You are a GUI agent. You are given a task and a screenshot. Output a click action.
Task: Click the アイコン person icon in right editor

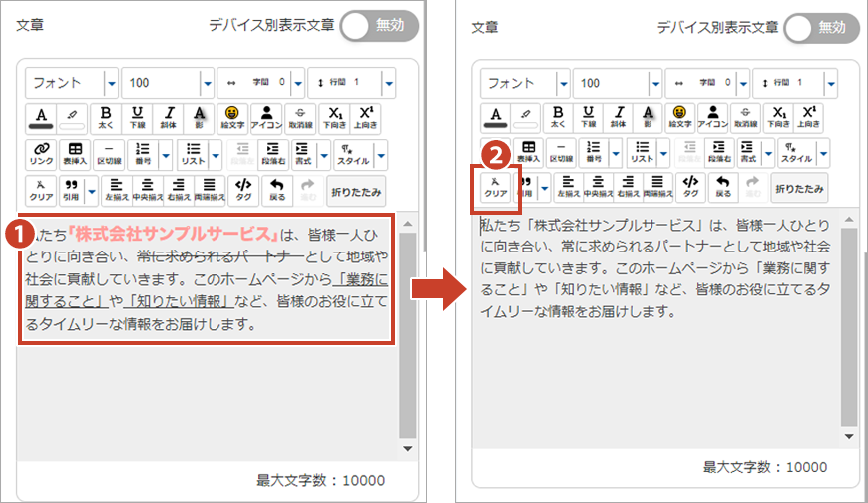(712, 118)
